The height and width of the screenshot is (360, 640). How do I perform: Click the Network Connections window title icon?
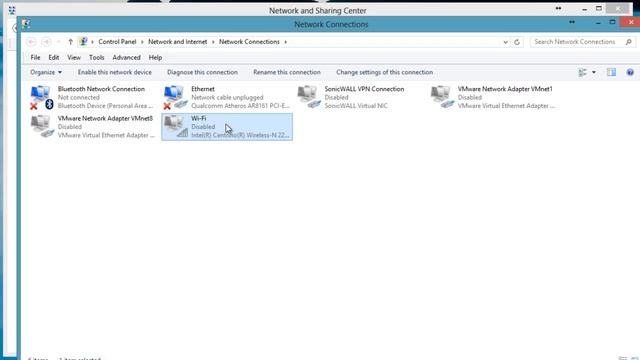[x=26, y=24]
